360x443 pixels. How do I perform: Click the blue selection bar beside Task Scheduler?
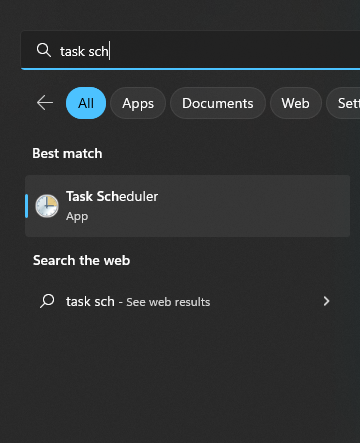(26, 206)
